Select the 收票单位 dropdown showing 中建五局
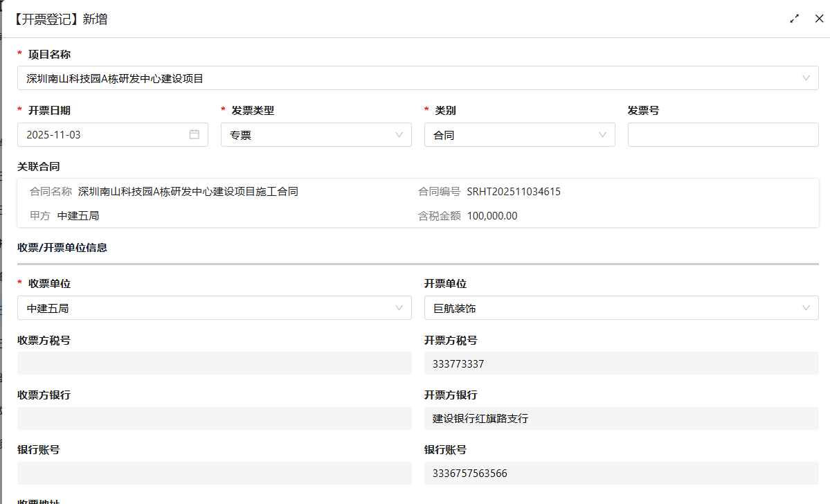This screenshot has height=504, width=830. (214, 308)
